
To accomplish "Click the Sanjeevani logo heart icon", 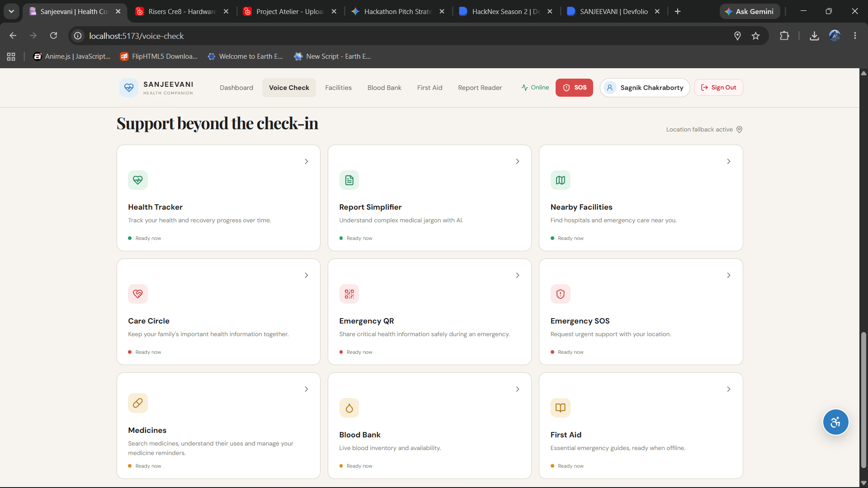I will pyautogui.click(x=129, y=88).
